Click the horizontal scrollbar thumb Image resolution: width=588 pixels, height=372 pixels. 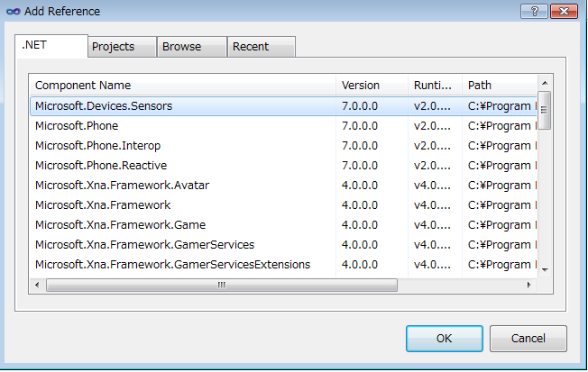[x=222, y=286]
